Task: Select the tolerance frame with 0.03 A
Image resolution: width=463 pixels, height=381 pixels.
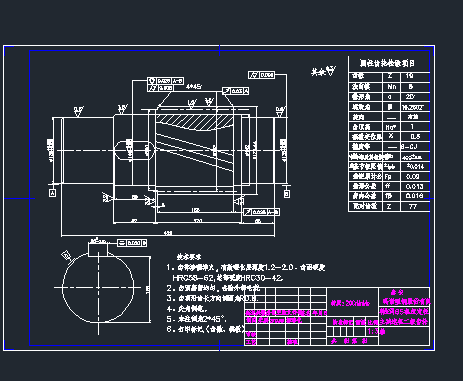Action: tap(236, 91)
